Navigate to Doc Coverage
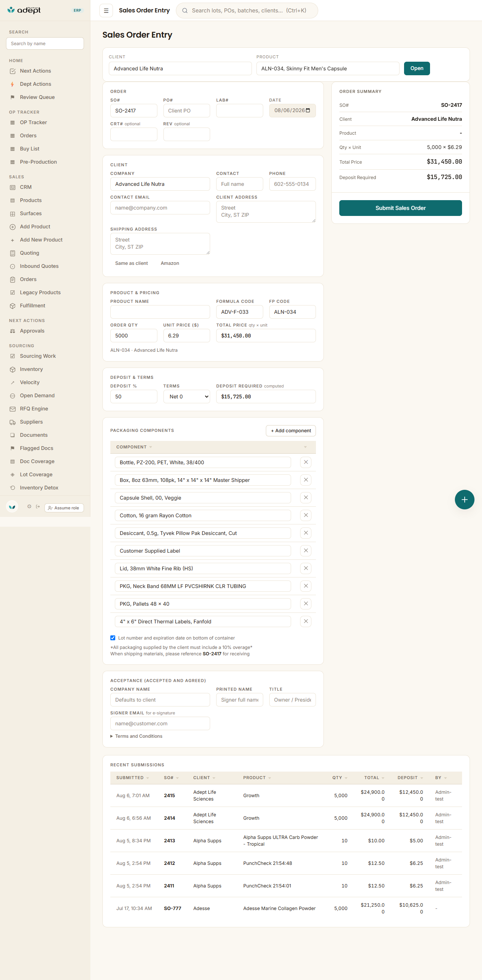This screenshot has height=980, width=482. [37, 462]
